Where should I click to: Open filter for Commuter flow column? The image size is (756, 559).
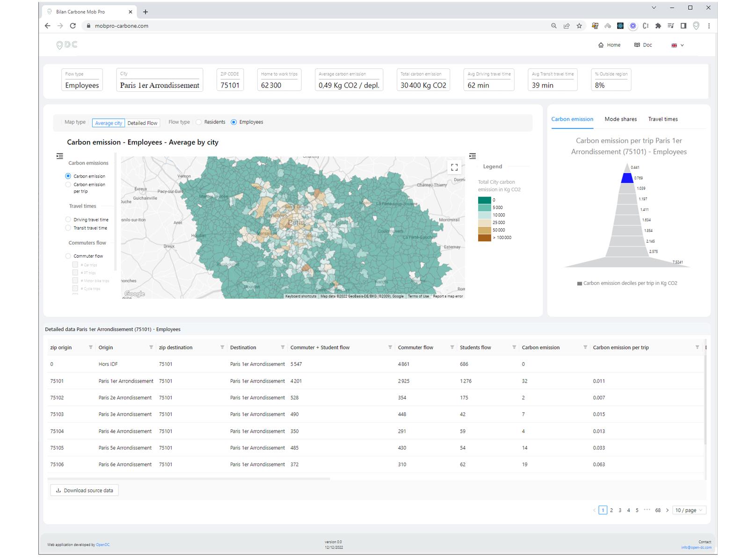tap(452, 347)
